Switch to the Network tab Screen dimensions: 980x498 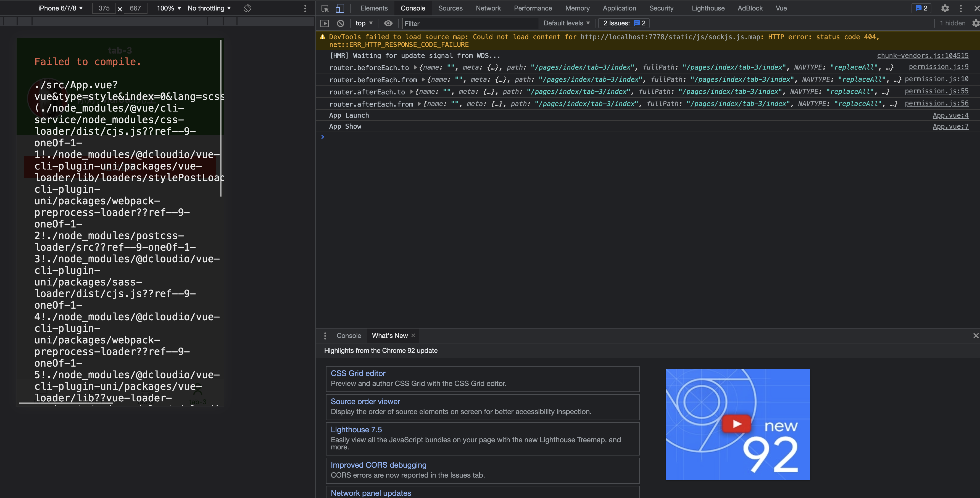[488, 8]
